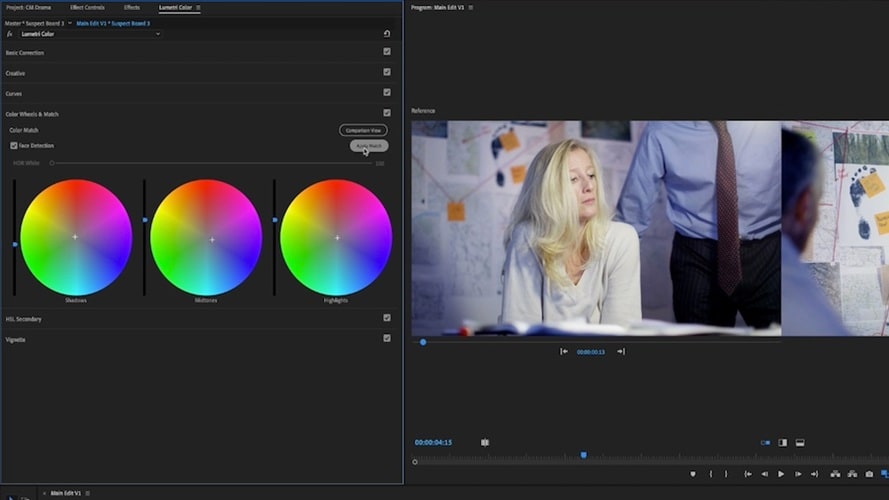The width and height of the screenshot is (889, 500).
Task: Add a marker in Program monitor
Action: [693, 474]
